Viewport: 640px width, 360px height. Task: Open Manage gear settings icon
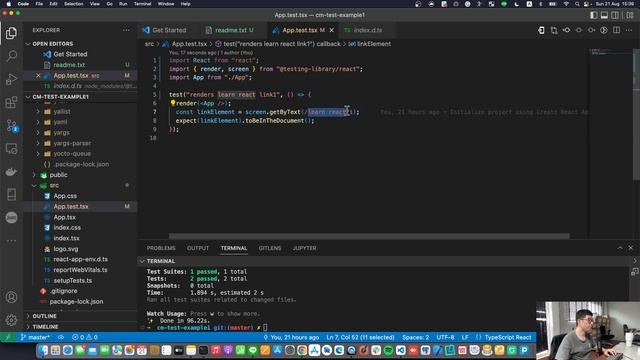[x=11, y=320]
